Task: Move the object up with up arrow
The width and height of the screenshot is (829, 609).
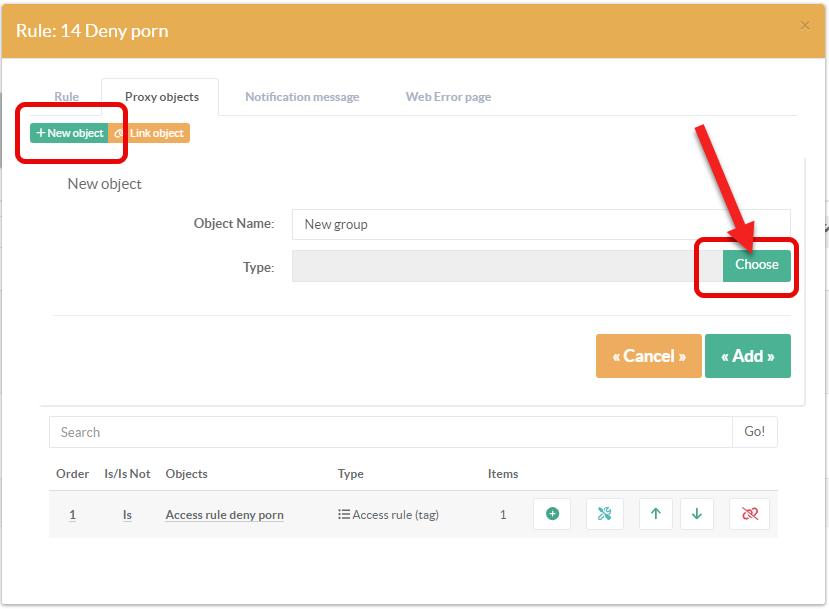Action: (655, 514)
